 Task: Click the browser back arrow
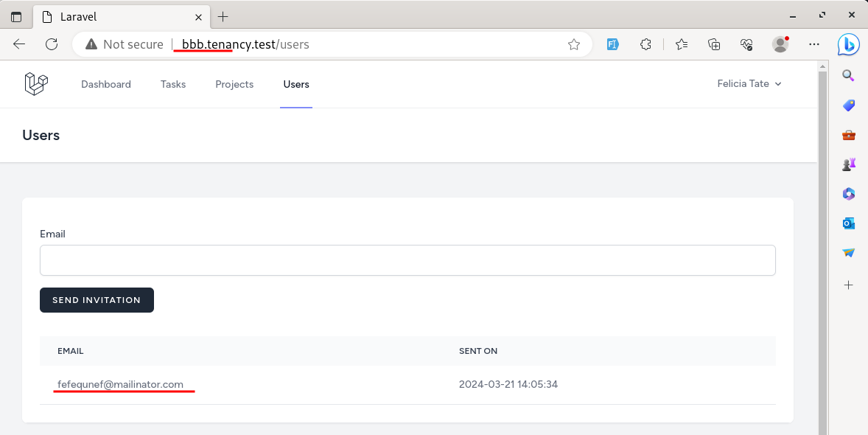pyautogui.click(x=19, y=44)
